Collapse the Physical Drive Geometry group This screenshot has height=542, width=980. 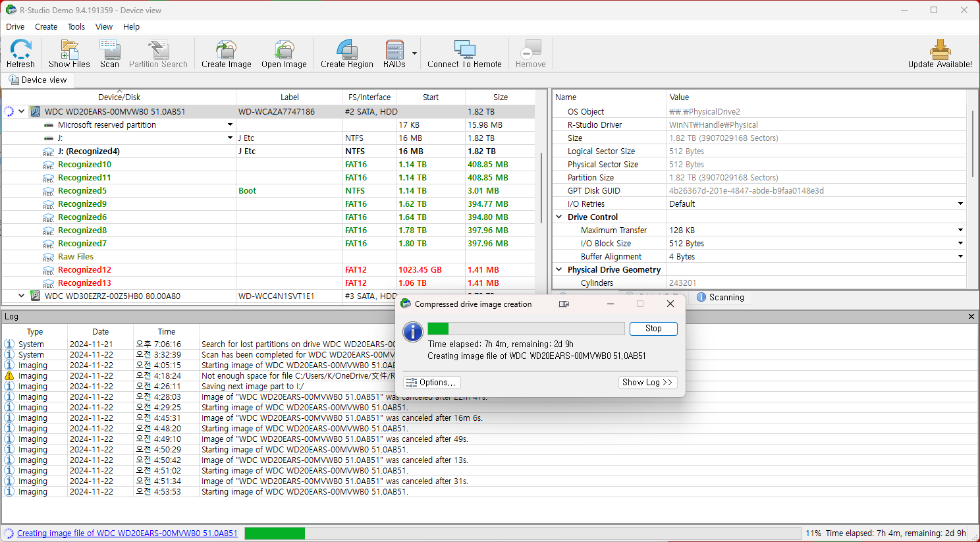point(559,269)
